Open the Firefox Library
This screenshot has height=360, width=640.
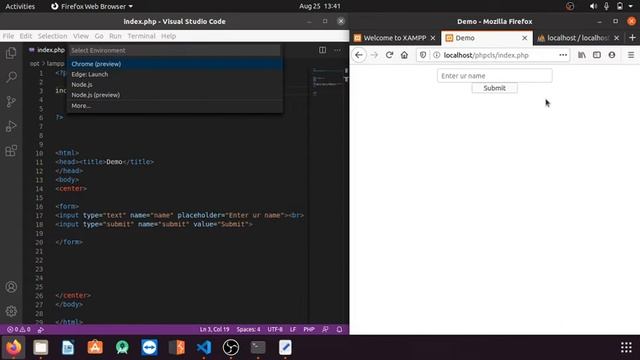point(582,55)
